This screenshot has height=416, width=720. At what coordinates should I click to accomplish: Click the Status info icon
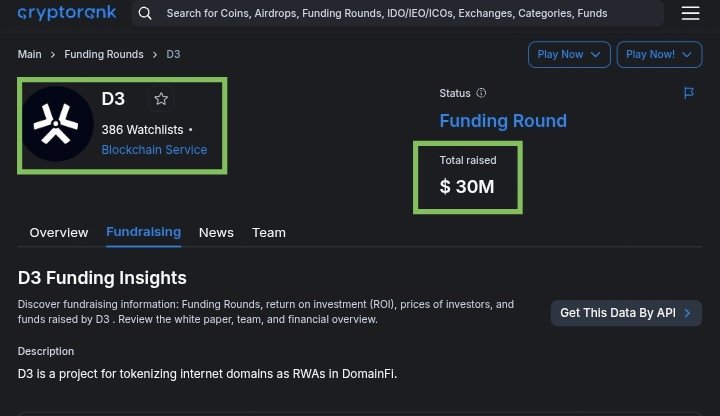tap(481, 93)
